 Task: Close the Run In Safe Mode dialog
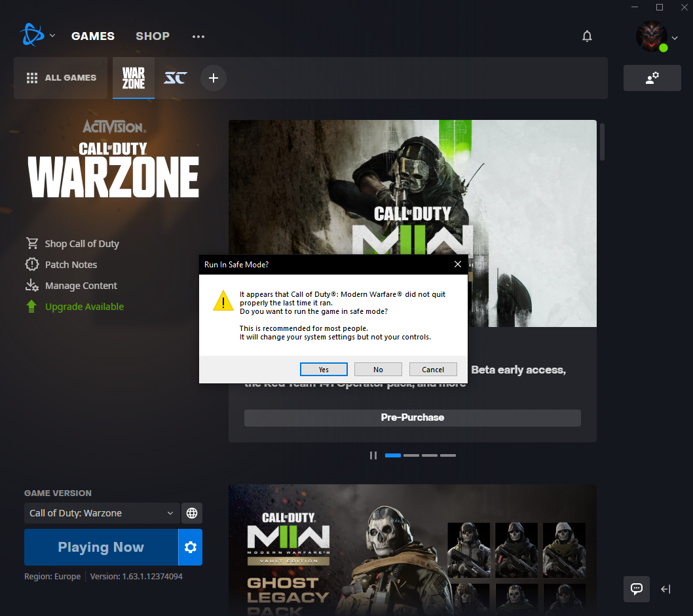click(457, 264)
